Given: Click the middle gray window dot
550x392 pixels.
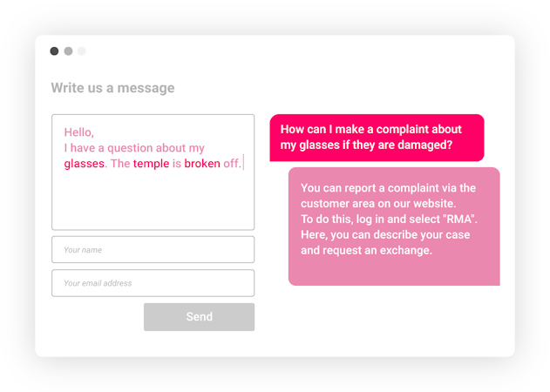Looking at the screenshot, I should pyautogui.click(x=68, y=51).
